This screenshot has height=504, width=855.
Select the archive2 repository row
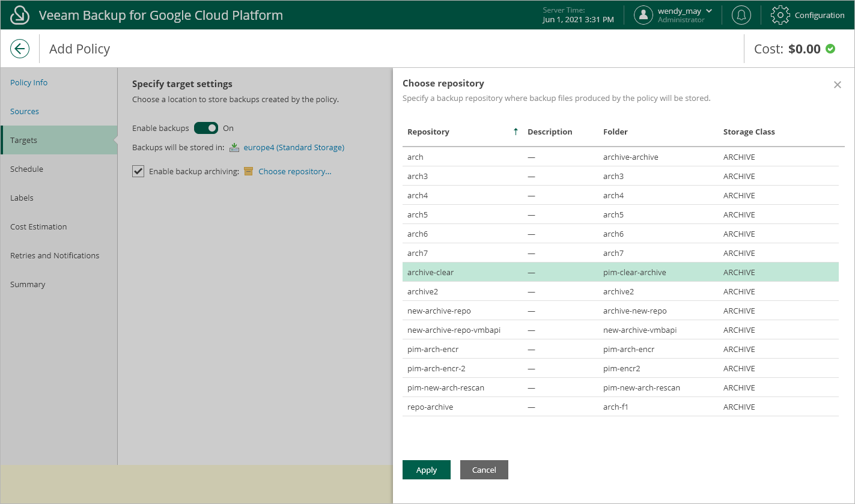[621, 291]
